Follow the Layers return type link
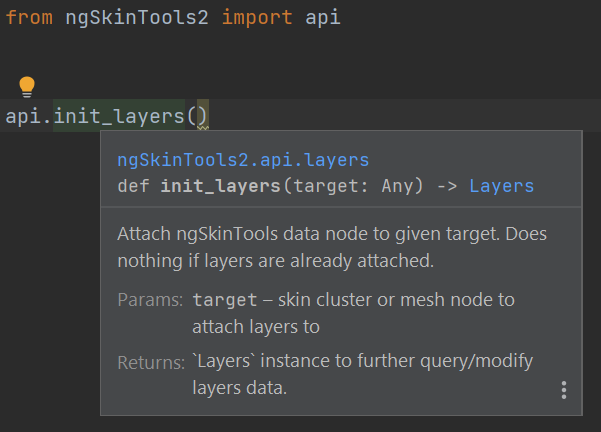The image size is (601, 432). tap(501, 186)
